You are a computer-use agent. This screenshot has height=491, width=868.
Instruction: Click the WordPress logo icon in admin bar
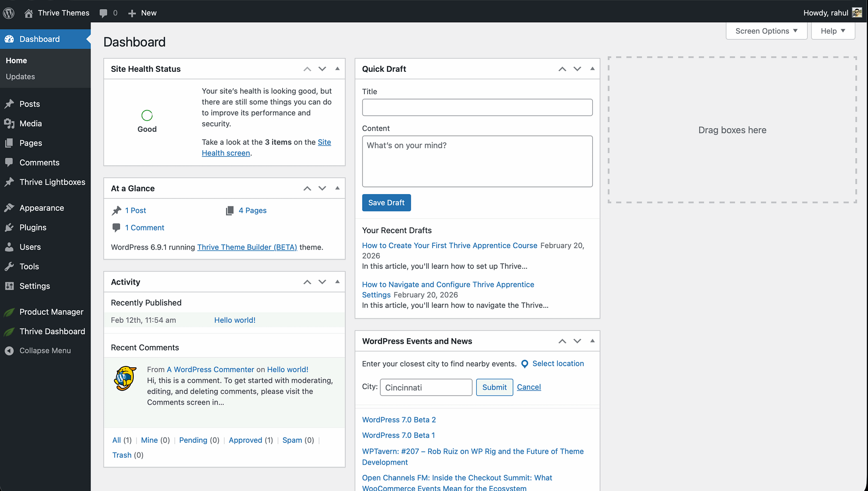coord(9,13)
